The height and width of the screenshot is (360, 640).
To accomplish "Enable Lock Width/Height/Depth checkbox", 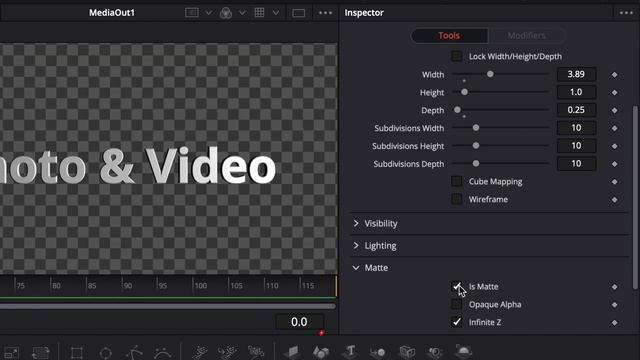I will point(457,56).
